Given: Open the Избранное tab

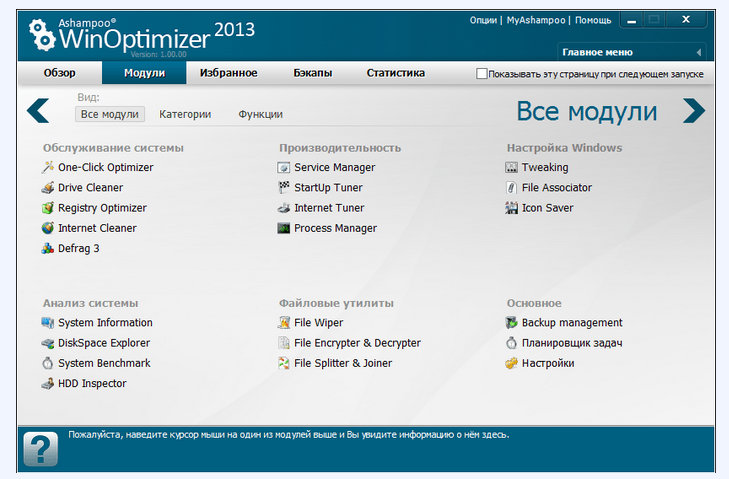Looking at the screenshot, I should (229, 73).
